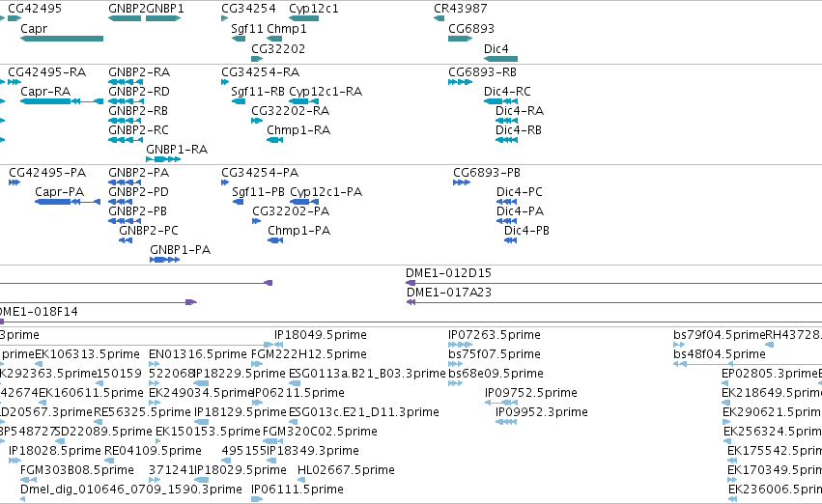Click the CG6893-RB transcript label
The width and height of the screenshot is (822, 504).
482,72
